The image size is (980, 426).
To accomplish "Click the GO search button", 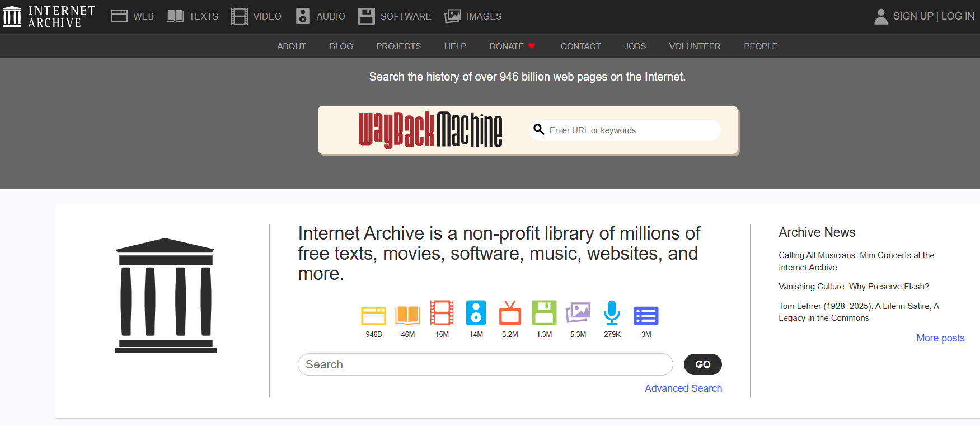I will click(x=703, y=364).
